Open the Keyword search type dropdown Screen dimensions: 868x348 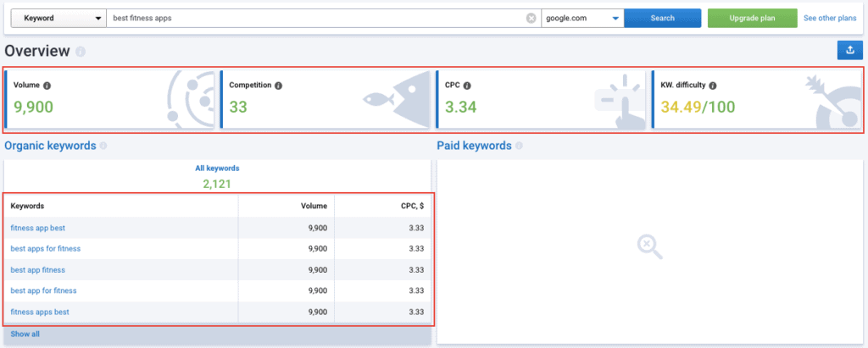click(58, 18)
